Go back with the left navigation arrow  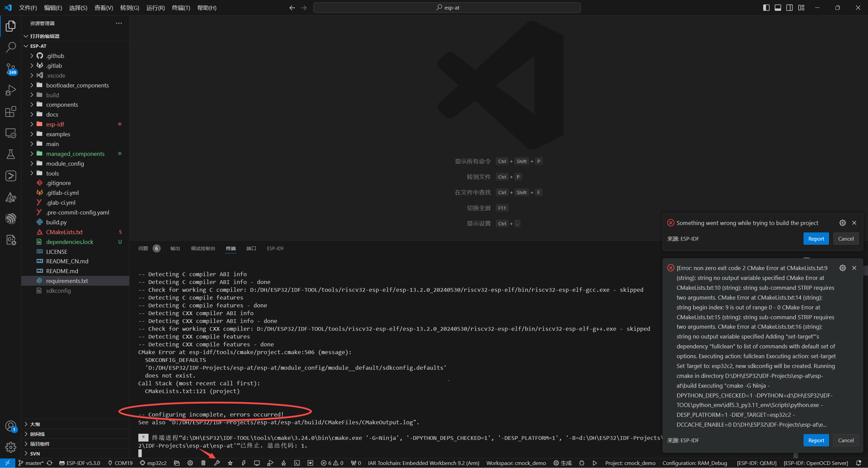292,7
